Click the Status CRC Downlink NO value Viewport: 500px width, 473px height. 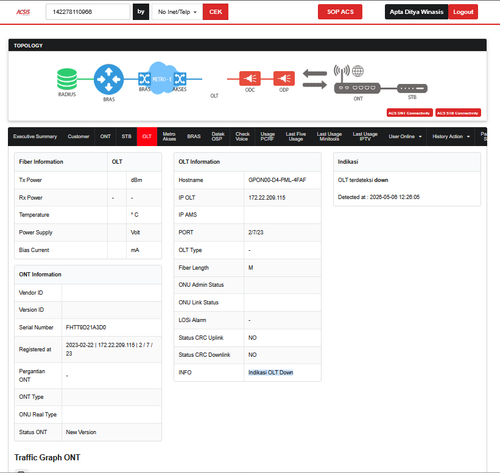tap(252, 355)
